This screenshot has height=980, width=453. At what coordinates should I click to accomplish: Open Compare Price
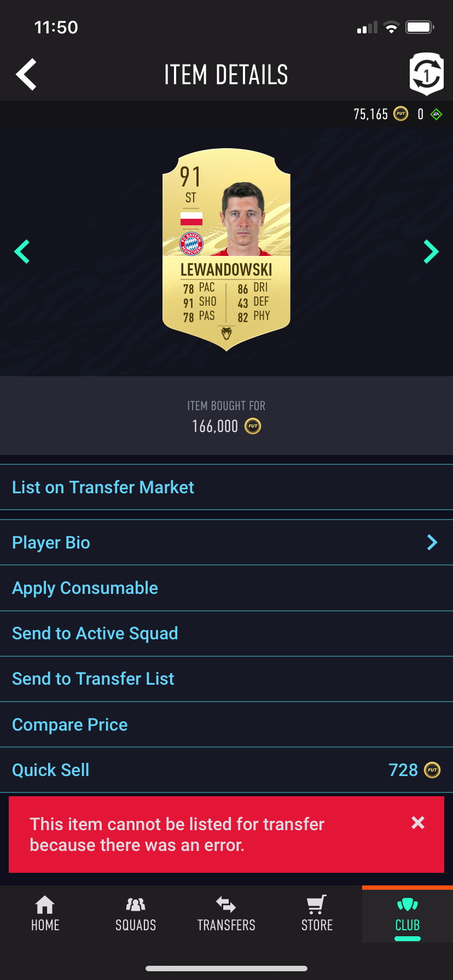tap(226, 725)
